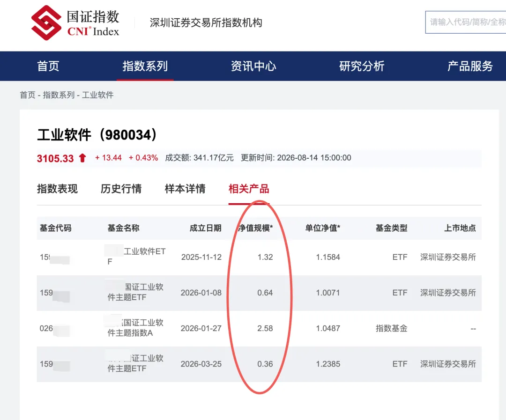Click the 净值规模* column header
The width and height of the screenshot is (506, 420).
pos(255,228)
